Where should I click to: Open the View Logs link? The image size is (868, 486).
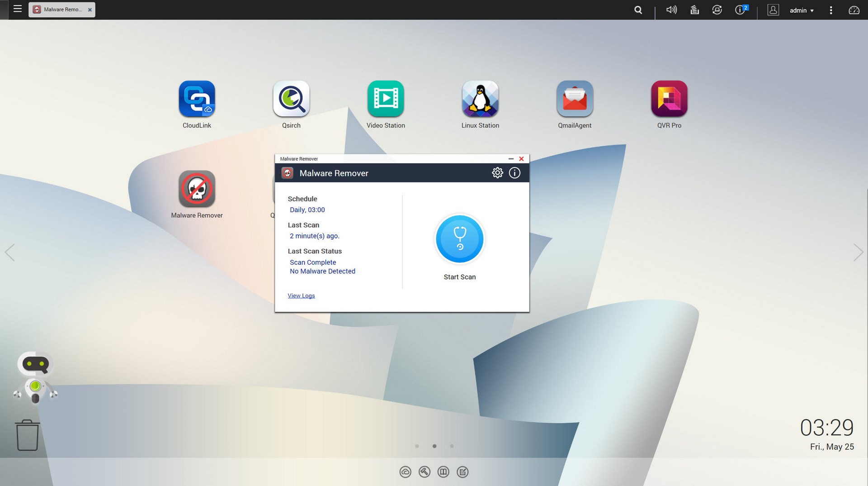click(x=301, y=295)
